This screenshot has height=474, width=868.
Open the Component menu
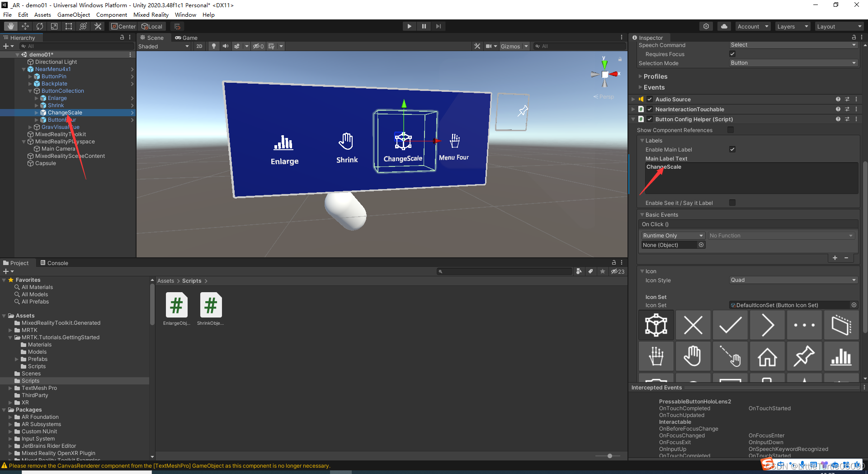pos(111,14)
